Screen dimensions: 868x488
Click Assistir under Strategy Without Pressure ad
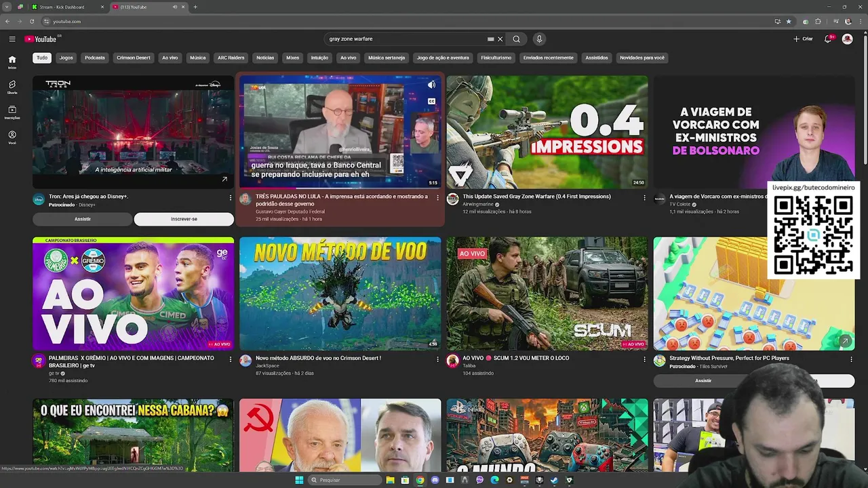click(703, 381)
